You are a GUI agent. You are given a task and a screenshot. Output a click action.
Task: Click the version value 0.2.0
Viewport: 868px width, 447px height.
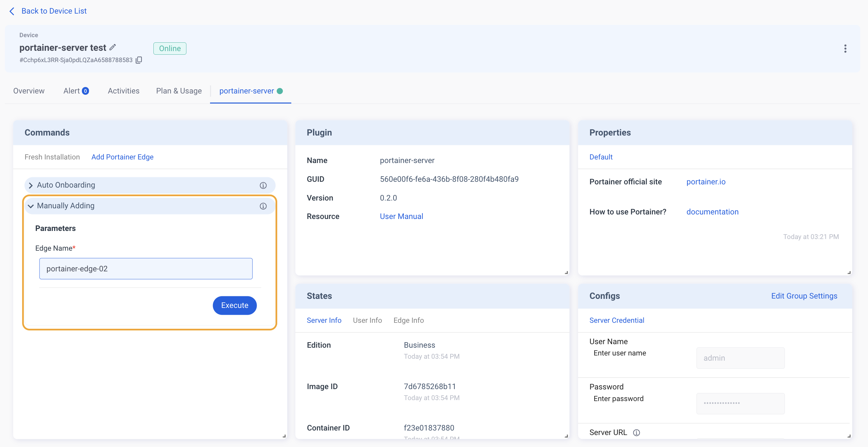pos(388,198)
